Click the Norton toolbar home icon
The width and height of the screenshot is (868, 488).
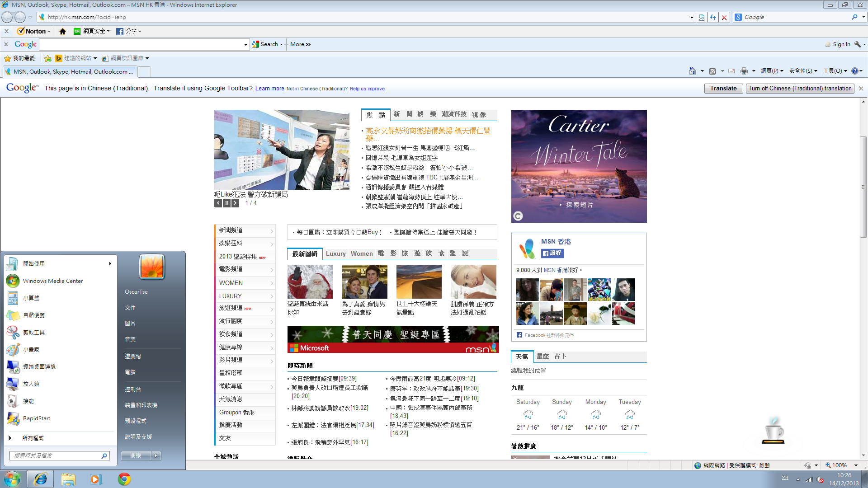pos(62,31)
